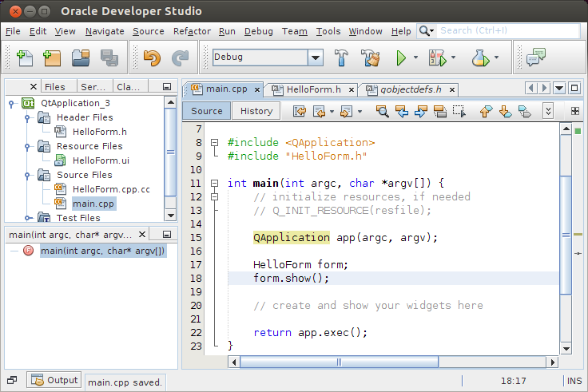Click the Build Project hammer icon
This screenshot has height=392, width=588.
pos(342,57)
